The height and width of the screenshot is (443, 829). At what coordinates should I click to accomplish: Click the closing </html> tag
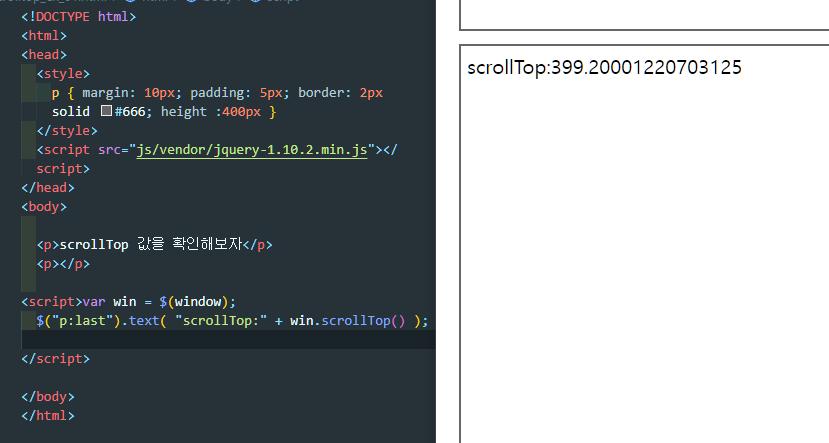coord(48,416)
